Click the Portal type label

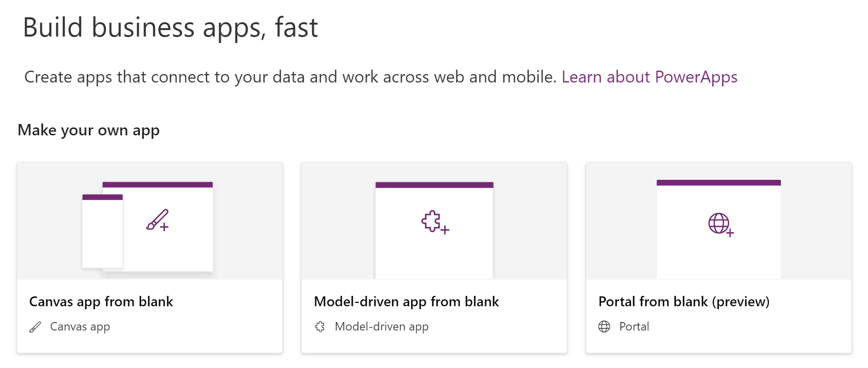click(634, 327)
